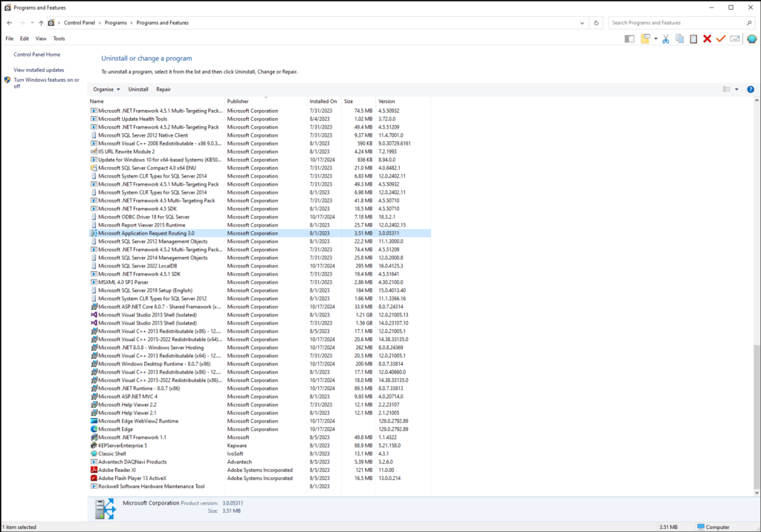Viewport: 761px width, 532px height.
Task: Open View installed updates link
Action: click(39, 71)
